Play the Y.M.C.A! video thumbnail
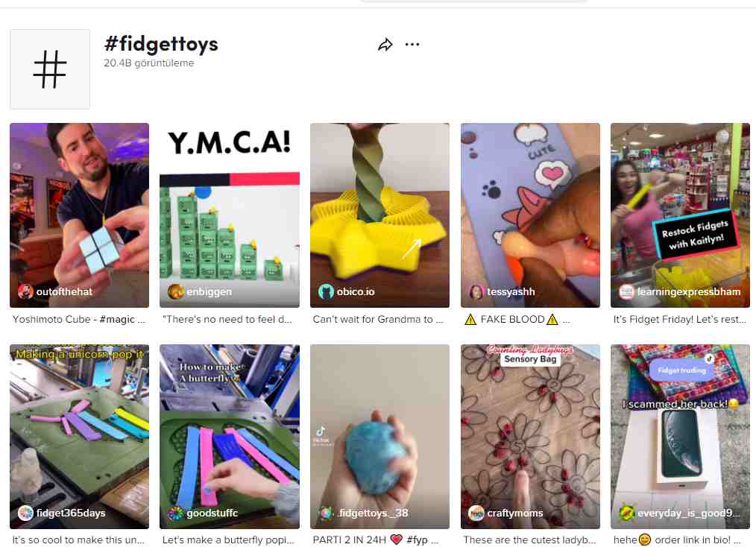756x547 pixels. point(230,215)
